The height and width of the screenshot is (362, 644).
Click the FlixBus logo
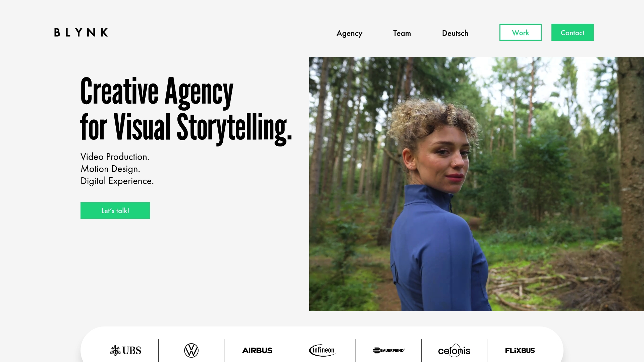point(520,350)
